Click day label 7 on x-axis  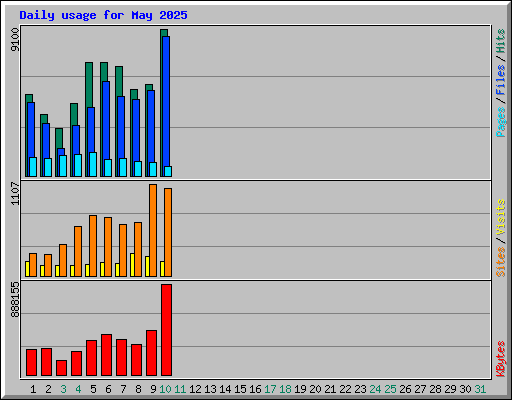(x=123, y=389)
